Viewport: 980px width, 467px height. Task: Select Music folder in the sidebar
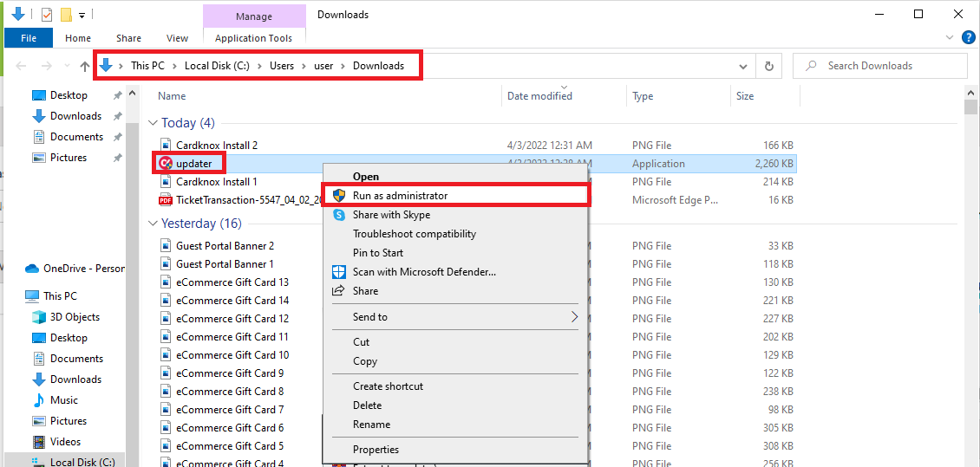[x=64, y=400]
